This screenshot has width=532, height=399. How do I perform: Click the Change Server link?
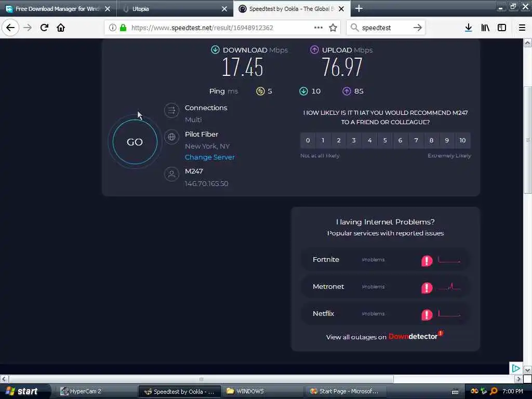pos(210,157)
